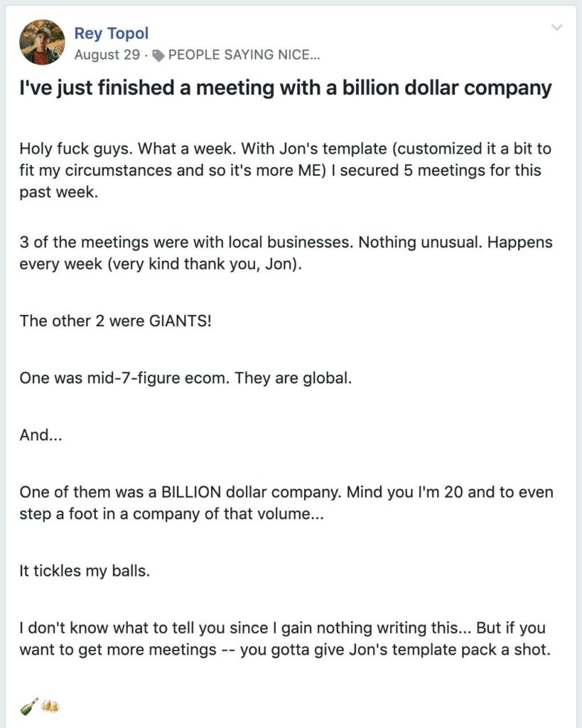Click the line "The other 2 were GIANTS!"
The image size is (582, 728).
(x=116, y=321)
